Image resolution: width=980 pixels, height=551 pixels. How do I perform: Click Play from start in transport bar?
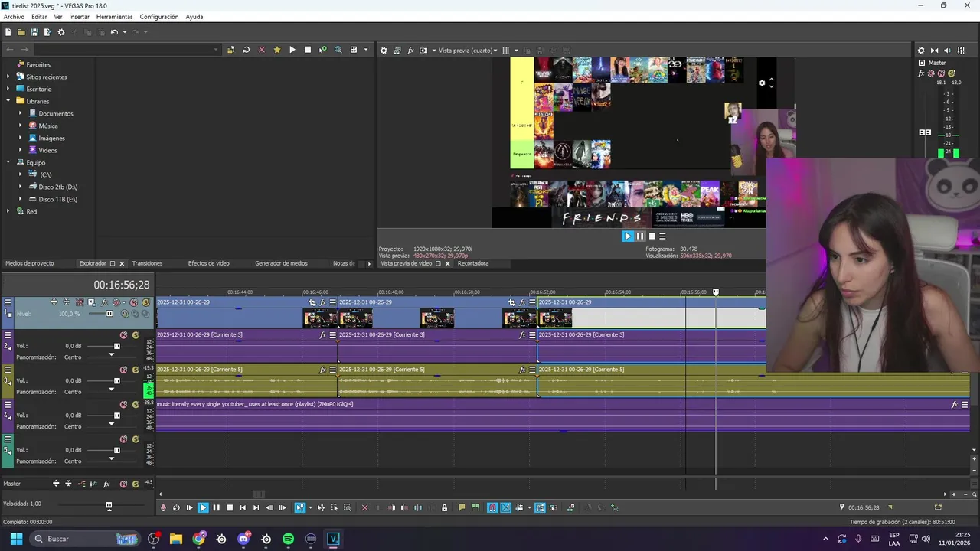point(190,507)
